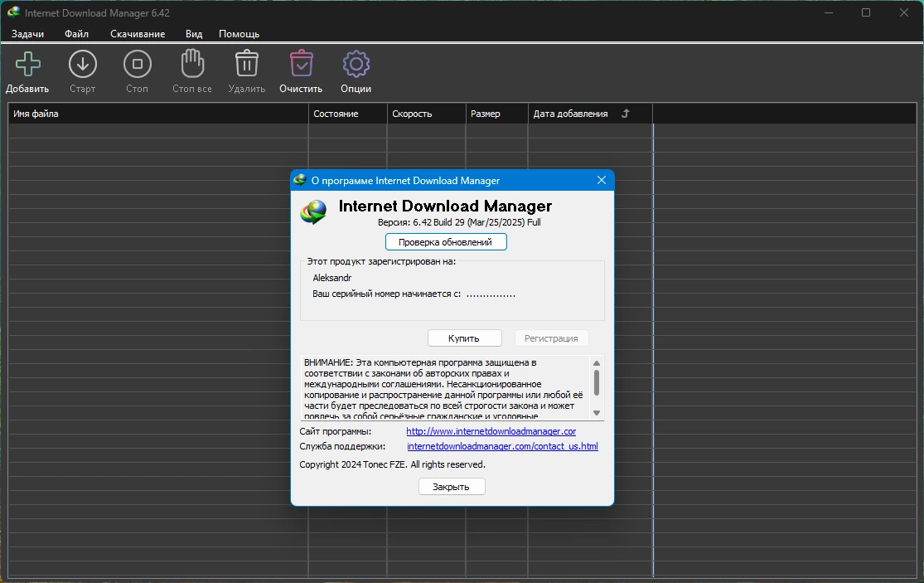The image size is (924, 583).
Task: Sort by the Размер column header
Action: [496, 113]
